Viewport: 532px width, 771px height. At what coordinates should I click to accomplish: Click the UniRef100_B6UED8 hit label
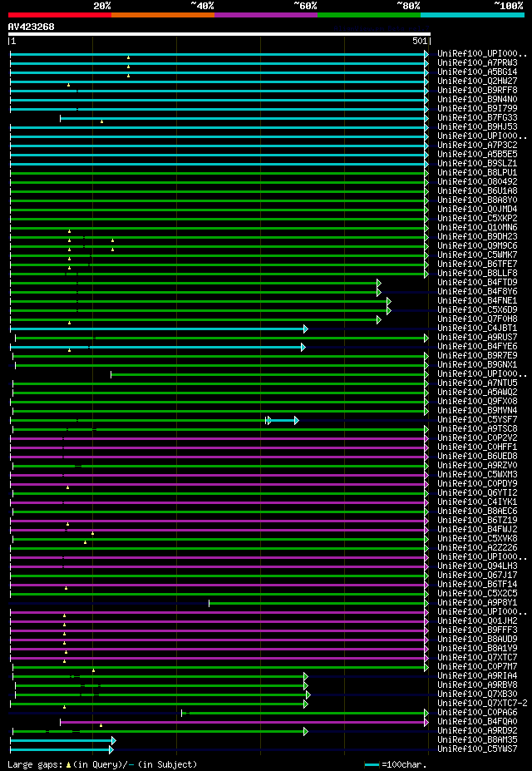tap(477, 457)
